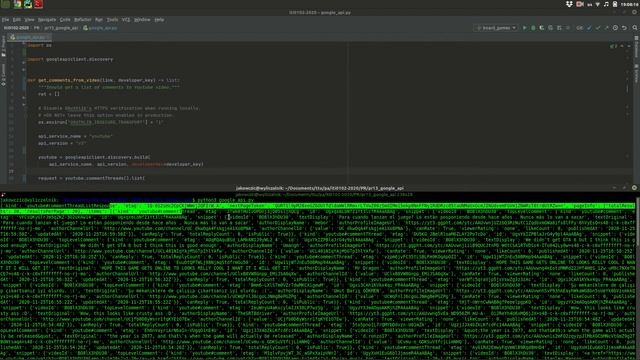Click the 'ret = []' line in editor

click(49, 94)
